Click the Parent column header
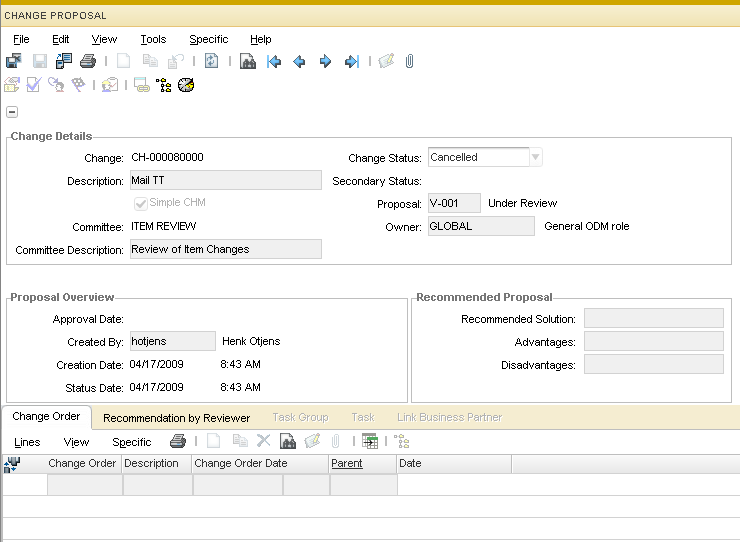740x542 pixels. [347, 463]
